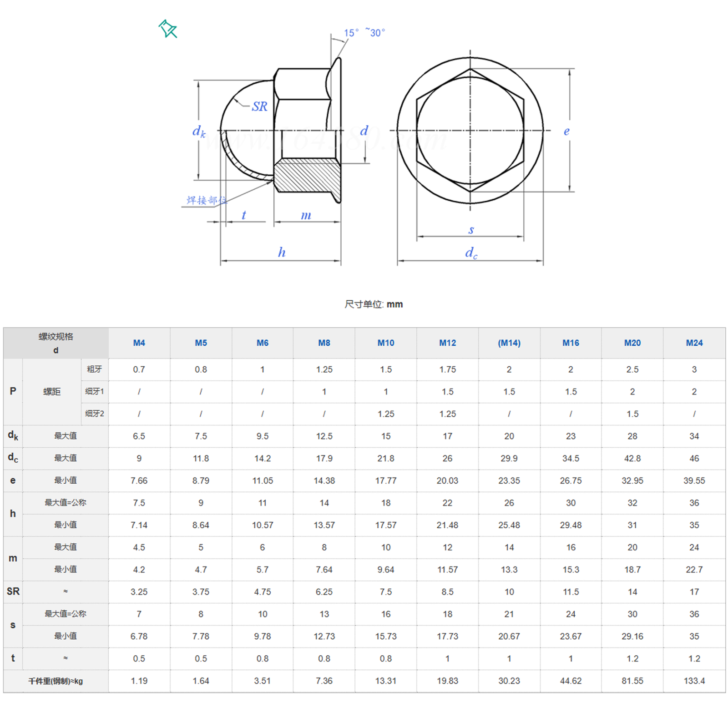Click the nut side-view section drawing
This screenshot has width=728, height=728.
point(281,131)
